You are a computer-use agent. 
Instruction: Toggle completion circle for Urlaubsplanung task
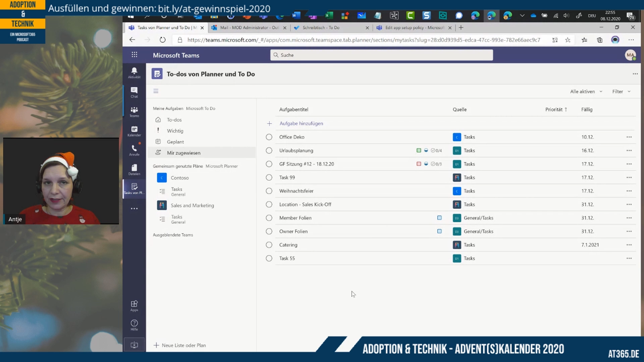click(269, 150)
